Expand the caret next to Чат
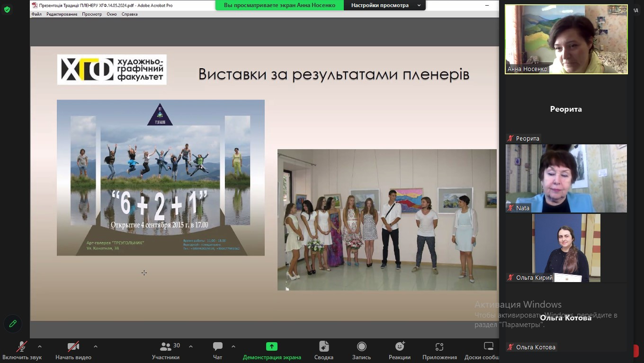The image size is (644, 363). point(233,346)
